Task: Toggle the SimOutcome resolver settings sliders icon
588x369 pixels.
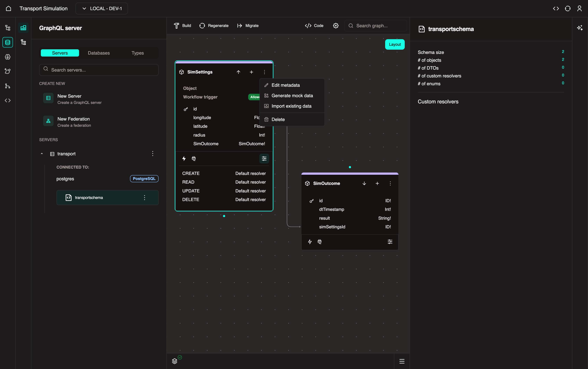Action: coord(390,242)
